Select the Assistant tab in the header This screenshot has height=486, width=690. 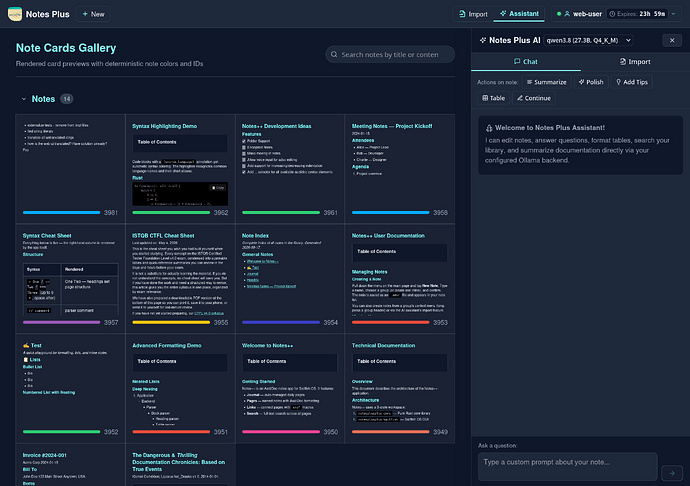point(519,14)
